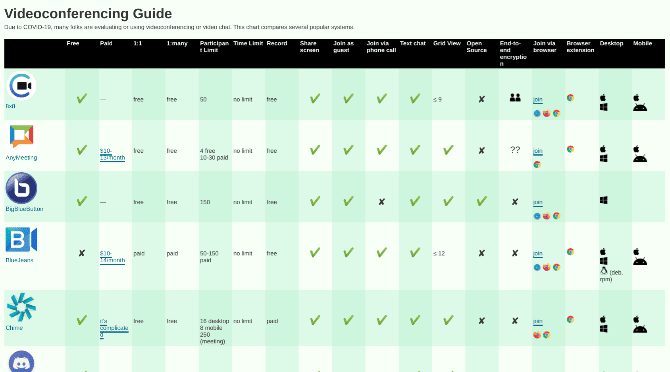Click the Windows icon in BigBlueButton row
This screenshot has width=670, height=372.
[603, 200]
